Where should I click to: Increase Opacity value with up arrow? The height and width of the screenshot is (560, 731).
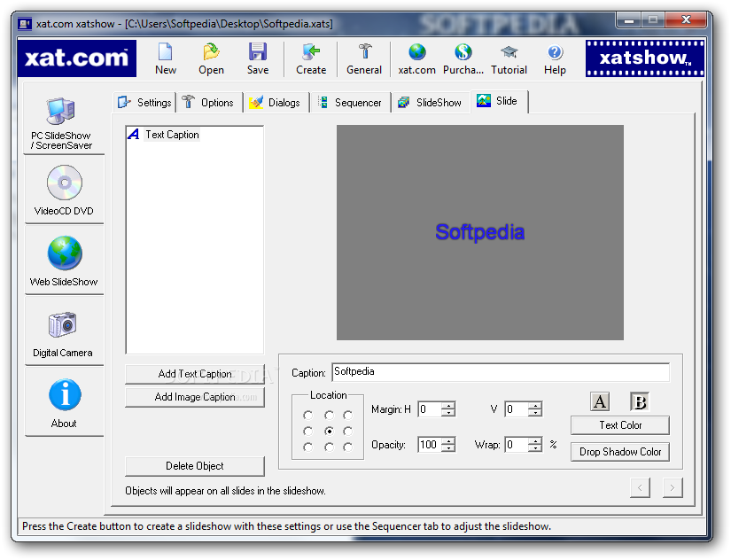[x=448, y=440]
